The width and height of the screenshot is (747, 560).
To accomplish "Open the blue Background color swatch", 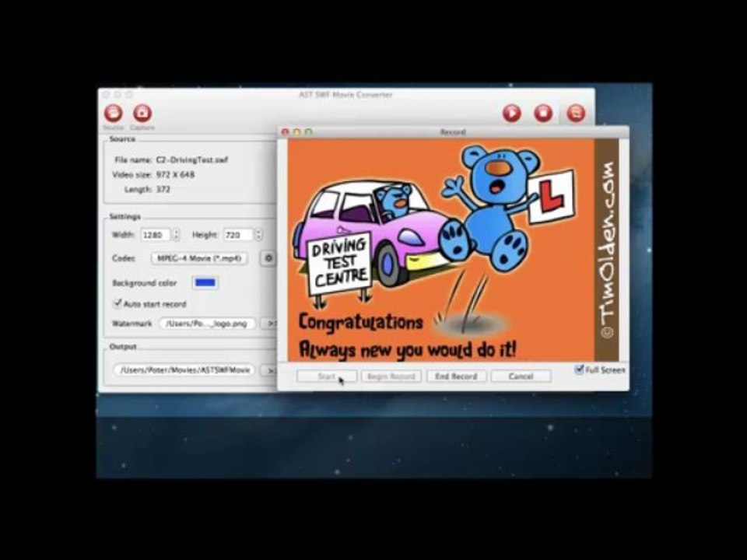I will click(x=205, y=282).
